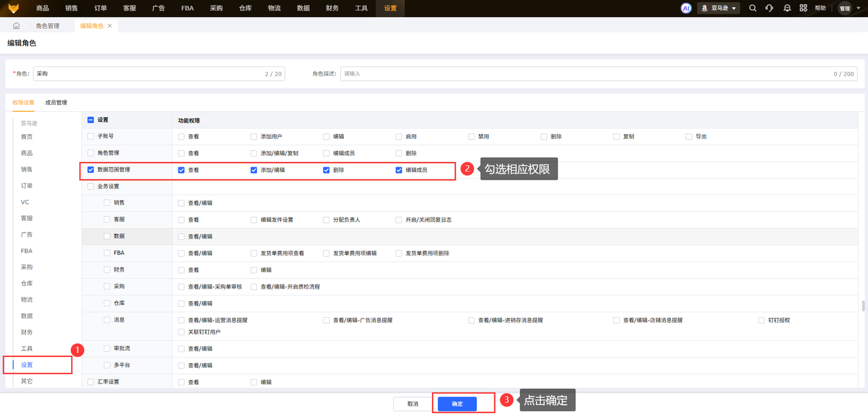
Task: Close the 编辑角色 tab
Action: pyautogui.click(x=110, y=26)
